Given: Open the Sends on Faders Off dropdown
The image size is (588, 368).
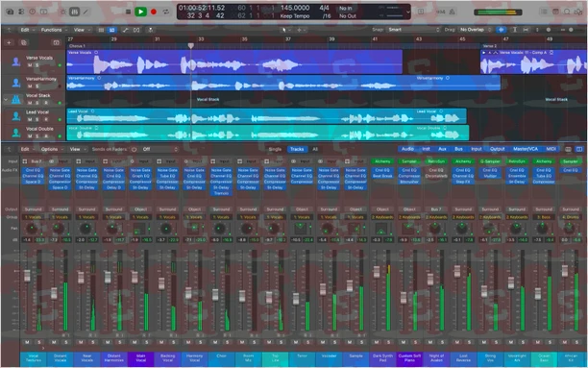Looking at the screenshot, I should pyautogui.click(x=159, y=149).
